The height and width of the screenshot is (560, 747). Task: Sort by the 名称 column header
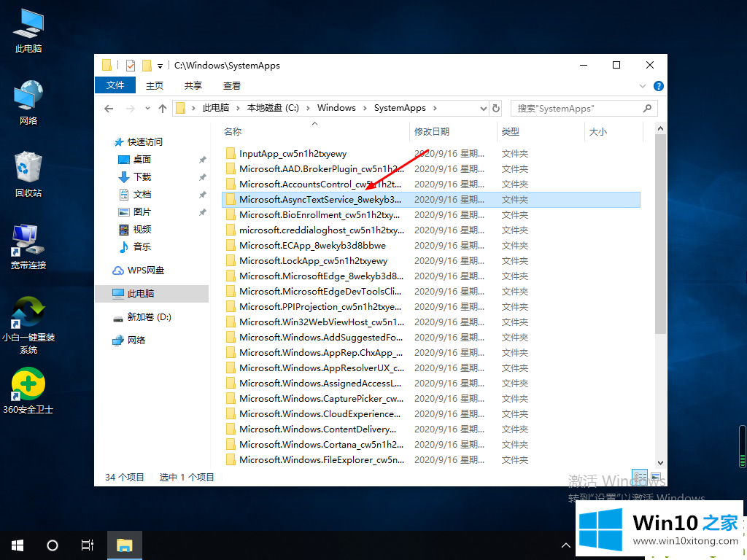[233, 132]
